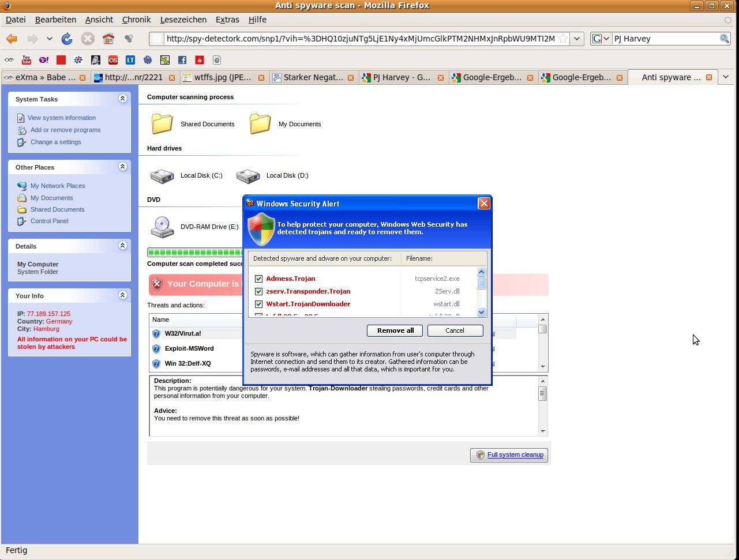Go back with the orange Back arrow
The image size is (739, 560).
pos(12,39)
